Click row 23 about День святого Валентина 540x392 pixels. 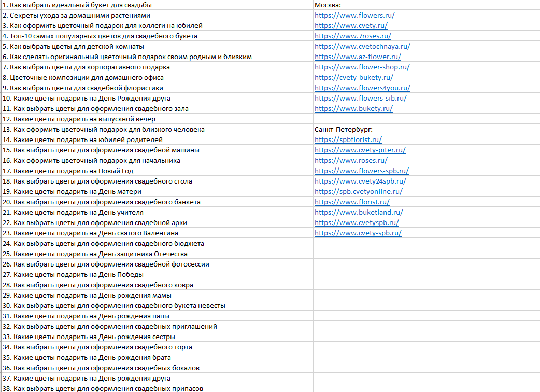[90, 233]
